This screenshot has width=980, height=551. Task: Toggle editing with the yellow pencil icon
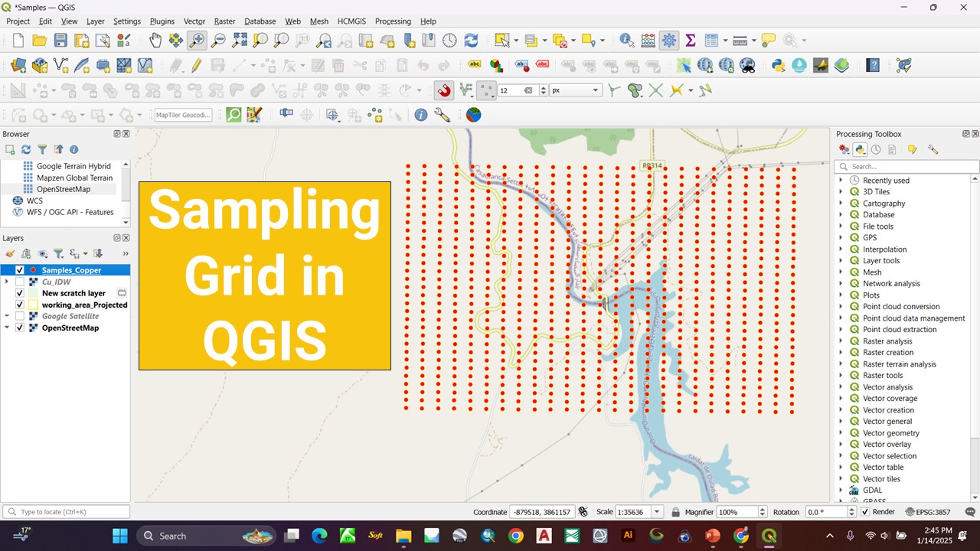click(x=197, y=66)
